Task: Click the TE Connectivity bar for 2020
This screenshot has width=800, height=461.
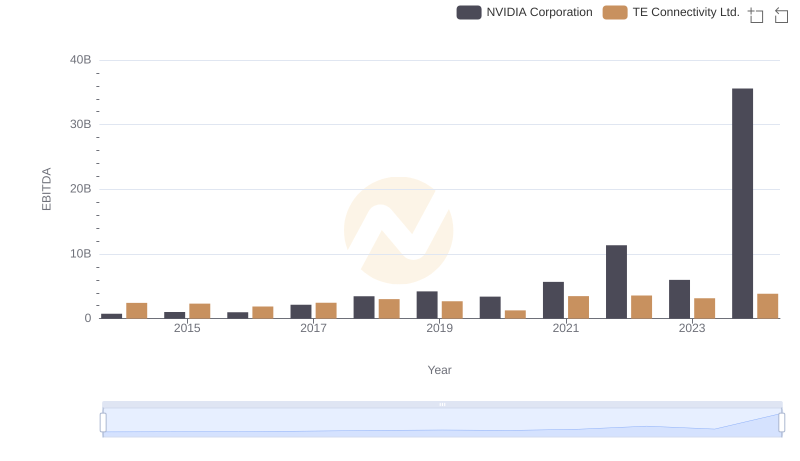Action: [x=515, y=314]
